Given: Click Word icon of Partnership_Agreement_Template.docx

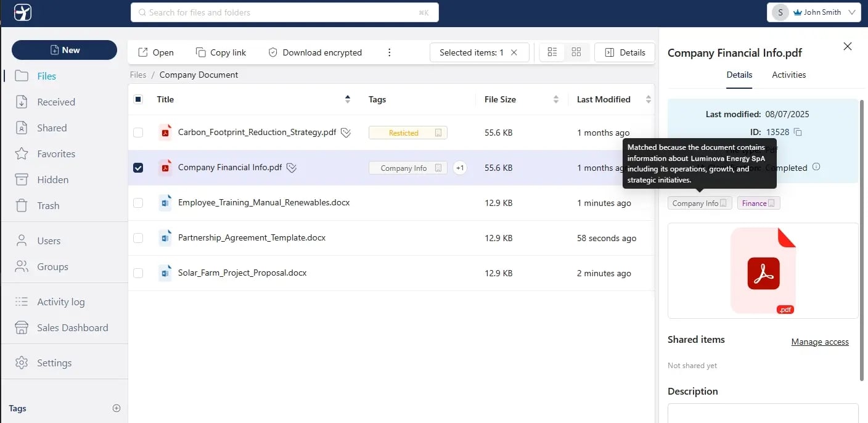Looking at the screenshot, I should [165, 237].
